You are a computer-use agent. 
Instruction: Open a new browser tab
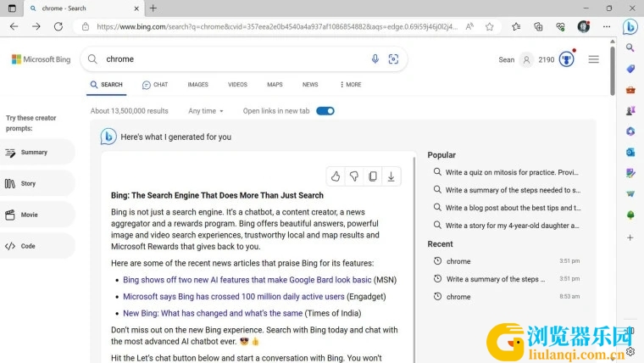pyautogui.click(x=153, y=8)
